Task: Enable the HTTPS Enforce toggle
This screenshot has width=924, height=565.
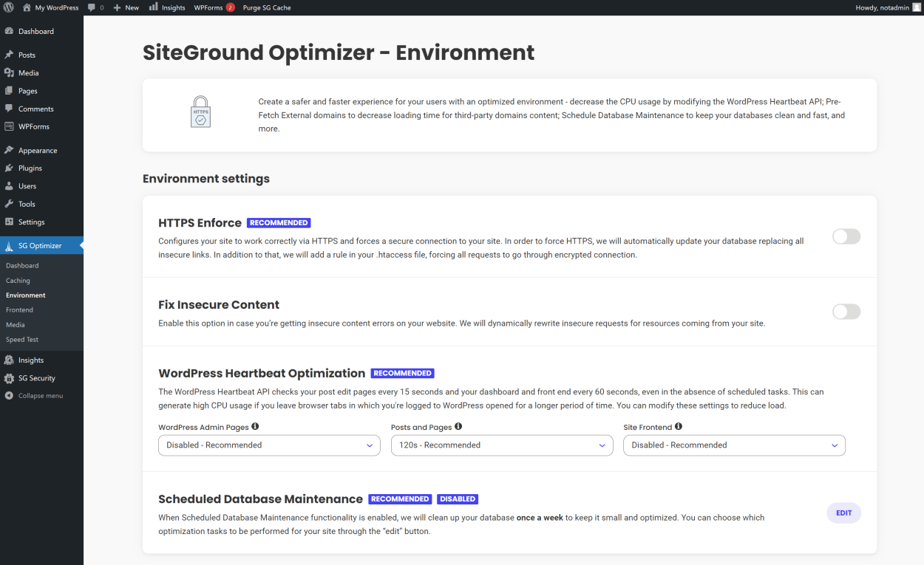Action: coord(846,236)
